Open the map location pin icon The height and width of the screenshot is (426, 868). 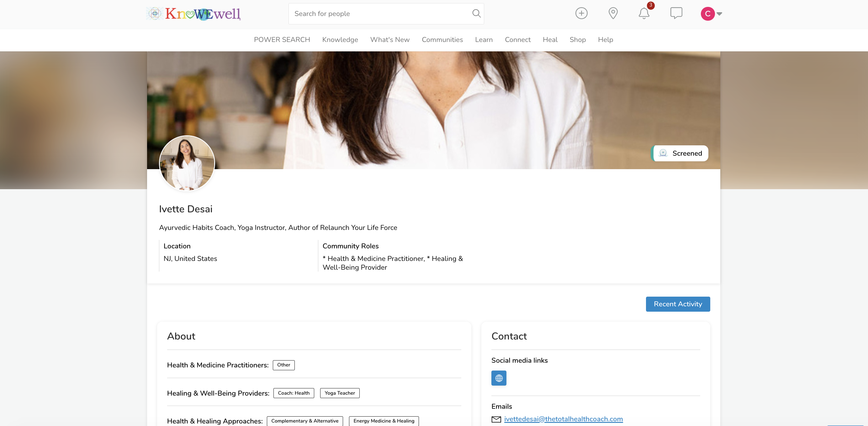[x=613, y=13]
